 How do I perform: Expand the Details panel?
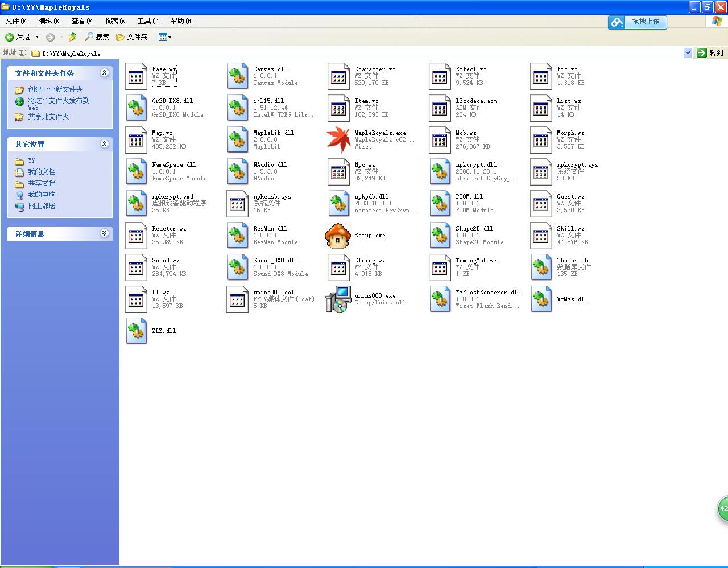point(104,233)
